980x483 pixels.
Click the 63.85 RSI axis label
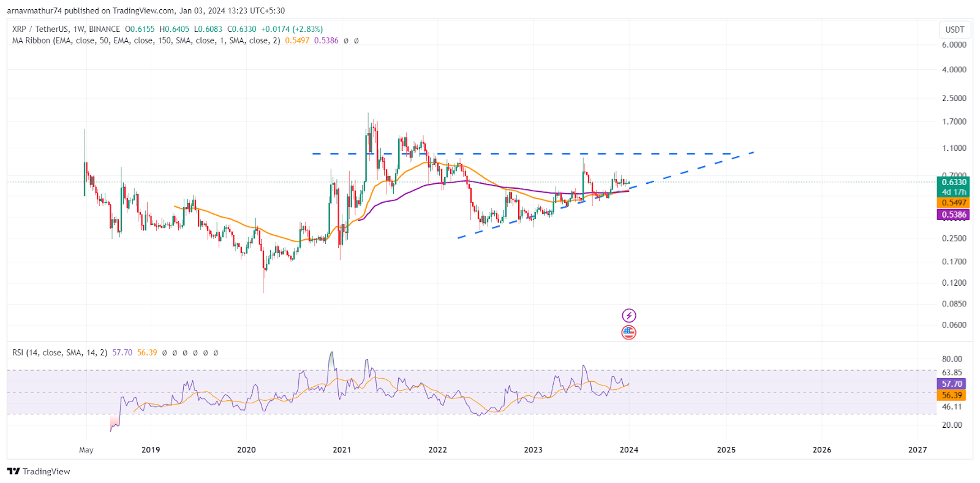tap(952, 373)
